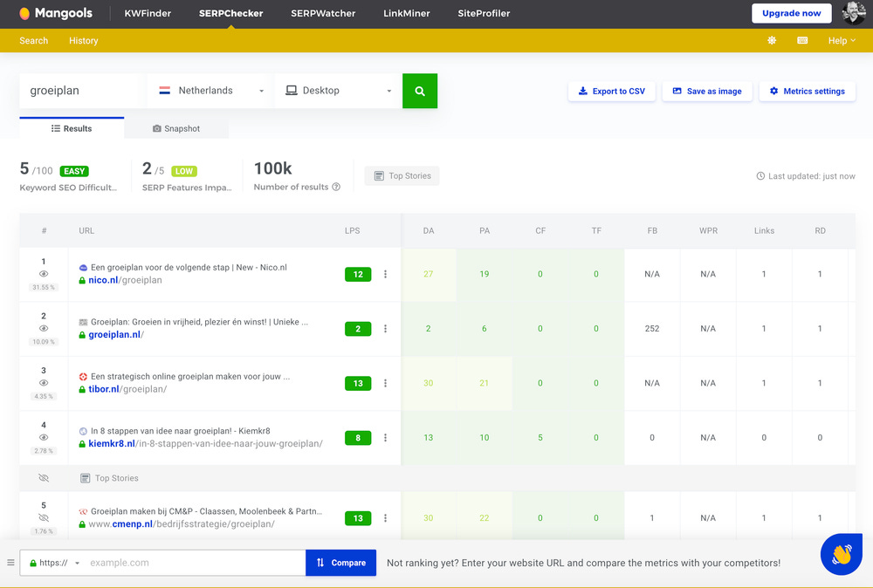Open the keyboard shortcuts icon
873x588 pixels.
tap(802, 41)
